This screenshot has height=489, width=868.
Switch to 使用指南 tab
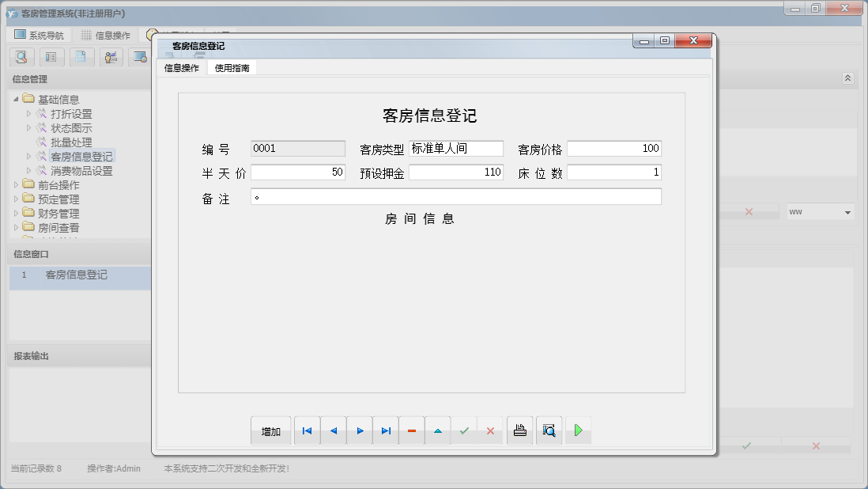[232, 68]
